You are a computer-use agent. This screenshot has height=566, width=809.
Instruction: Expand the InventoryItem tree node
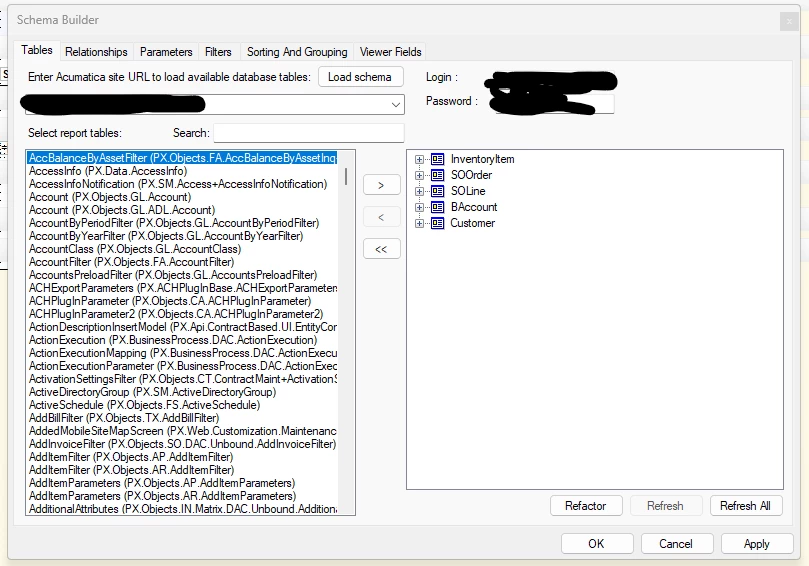(x=419, y=159)
